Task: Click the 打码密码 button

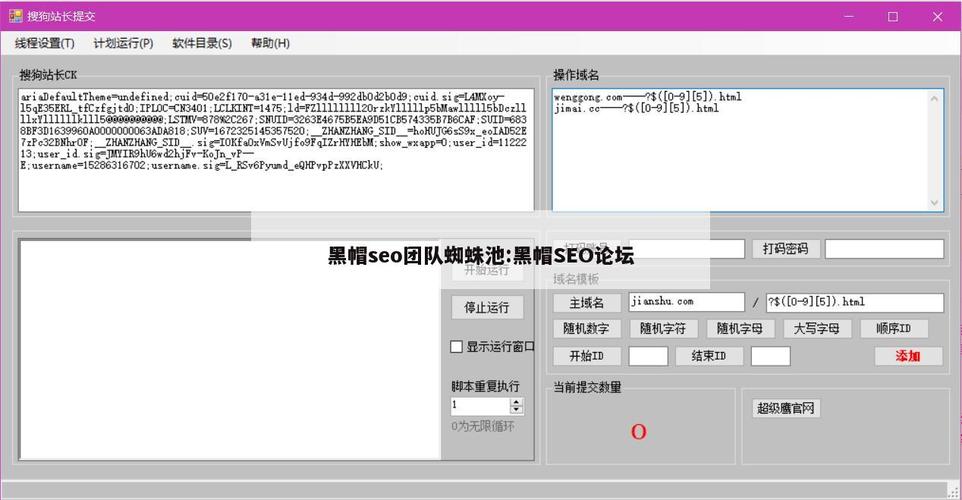Action: 785,248
